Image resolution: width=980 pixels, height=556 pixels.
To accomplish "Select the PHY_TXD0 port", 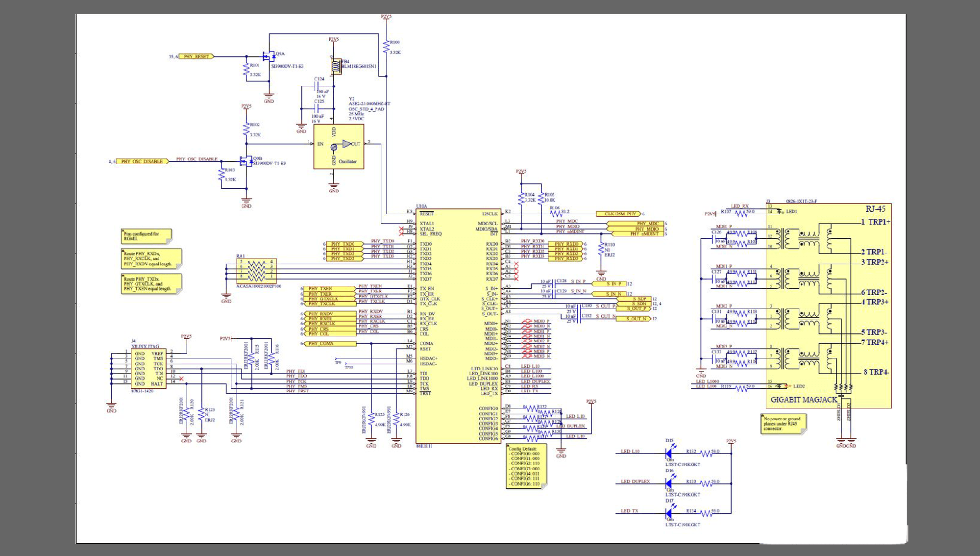I will coord(345,244).
